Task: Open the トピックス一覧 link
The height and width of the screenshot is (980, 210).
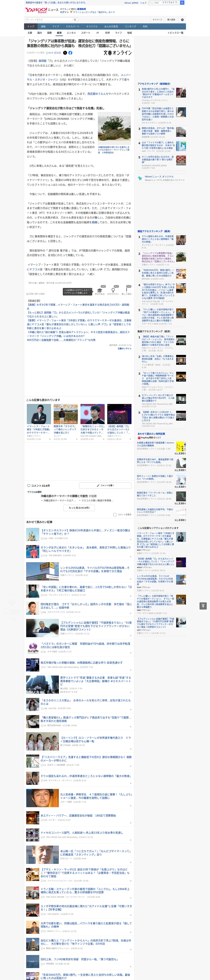Action: coord(175,33)
